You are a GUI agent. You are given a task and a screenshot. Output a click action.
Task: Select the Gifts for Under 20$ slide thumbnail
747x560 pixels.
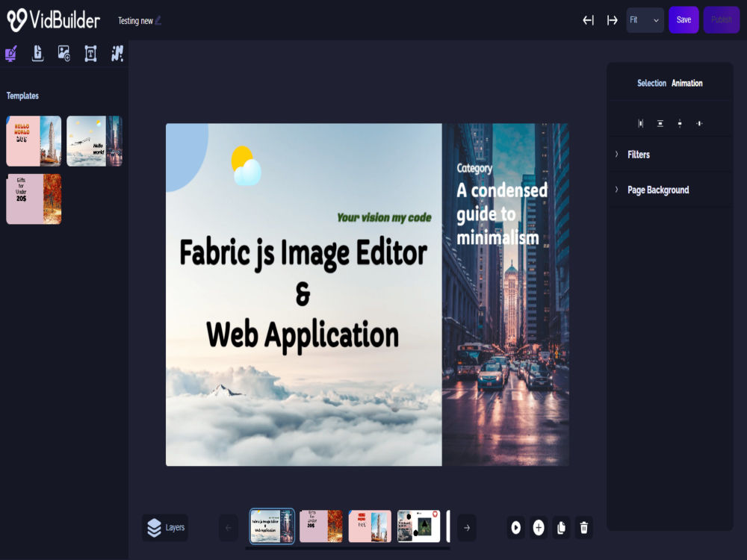[321, 526]
